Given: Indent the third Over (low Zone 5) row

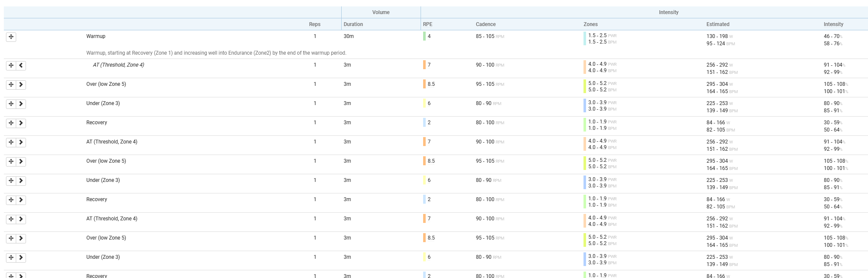Looking at the screenshot, I should click(21, 238).
